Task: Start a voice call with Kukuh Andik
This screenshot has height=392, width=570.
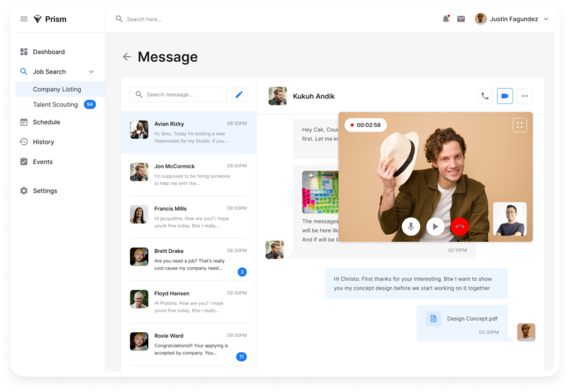Action: coord(485,96)
